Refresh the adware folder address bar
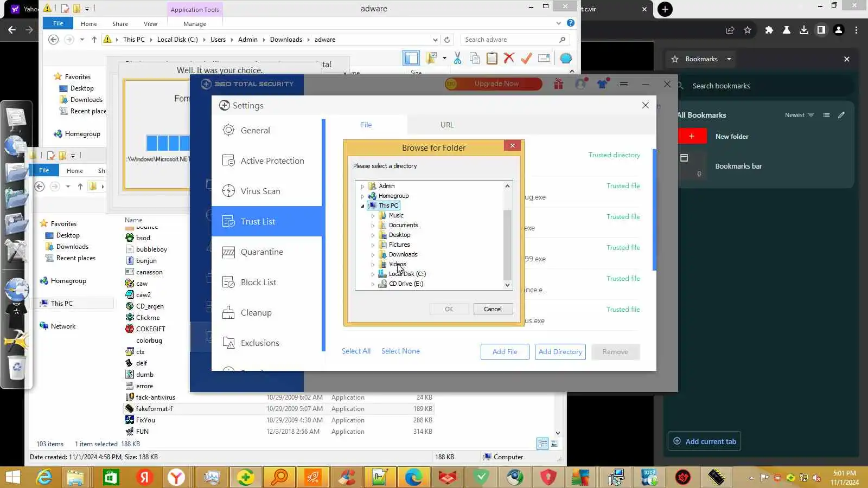 [x=447, y=40]
